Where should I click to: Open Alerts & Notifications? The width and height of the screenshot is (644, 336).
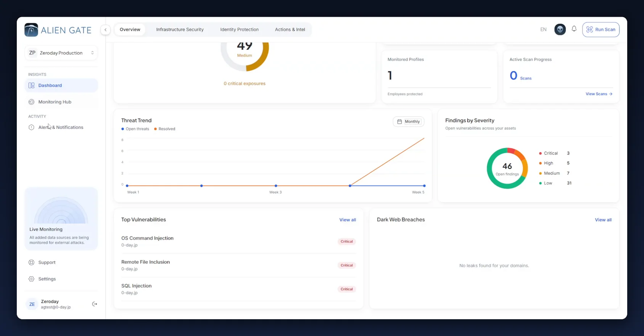[x=61, y=127]
